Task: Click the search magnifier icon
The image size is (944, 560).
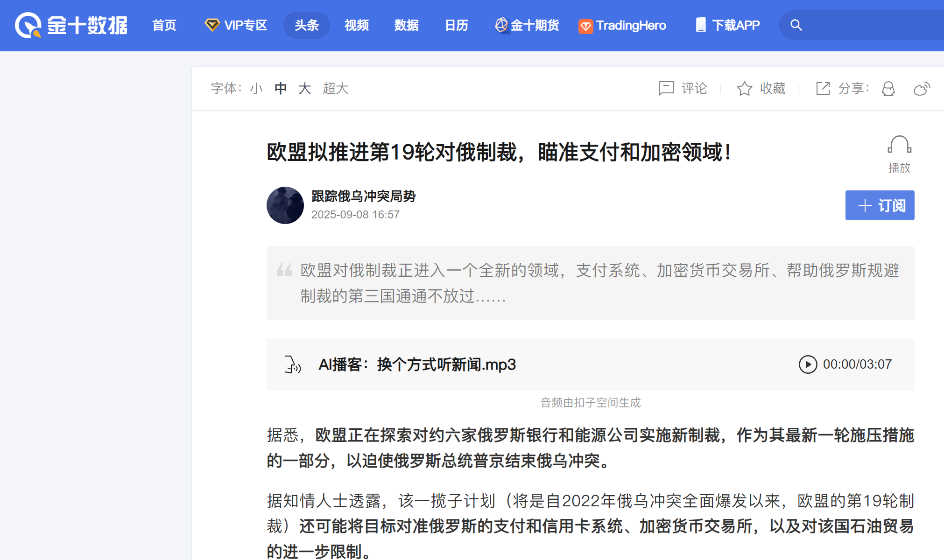Action: click(x=796, y=25)
